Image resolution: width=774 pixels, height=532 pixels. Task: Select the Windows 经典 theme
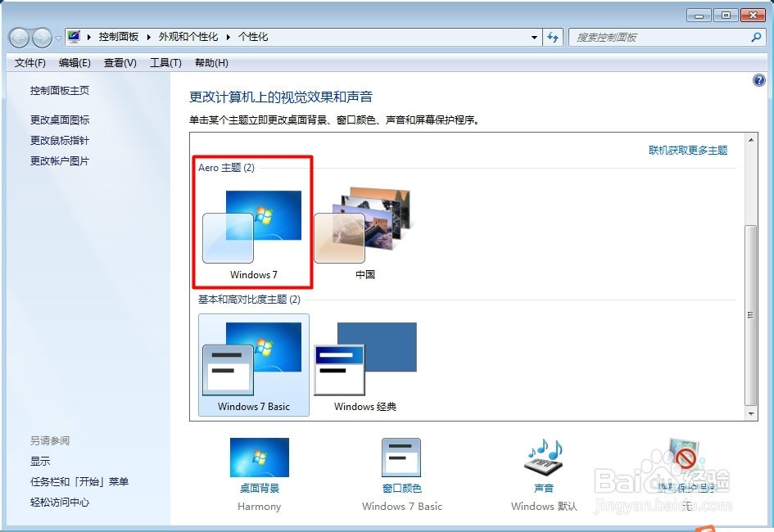(x=363, y=360)
